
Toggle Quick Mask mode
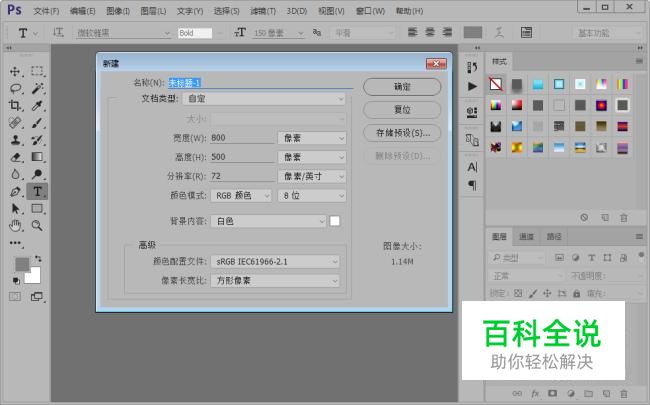[15, 297]
